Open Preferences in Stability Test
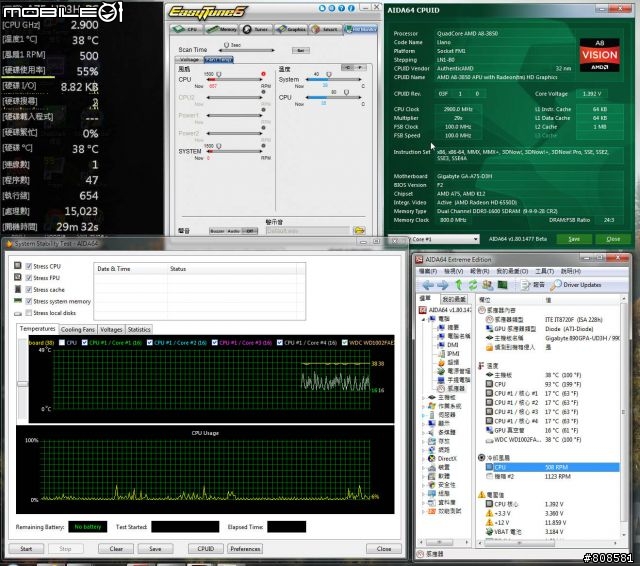This screenshot has height=566, width=640. point(245,549)
